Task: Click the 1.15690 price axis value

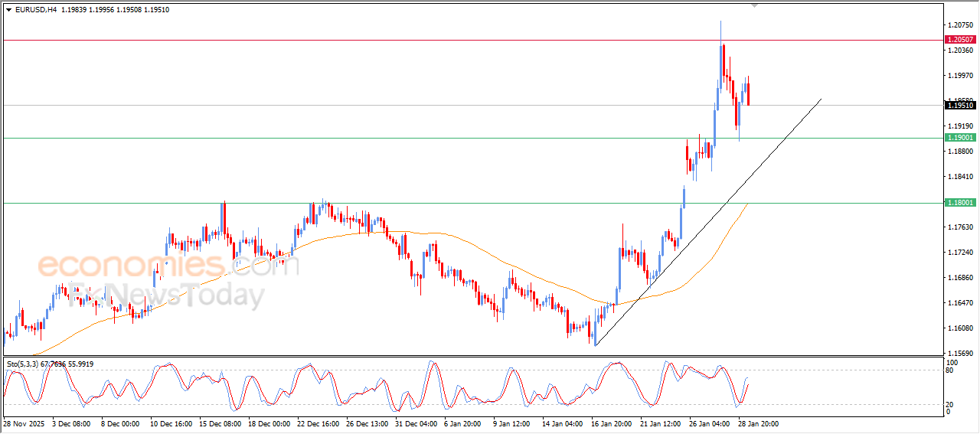Action: click(x=959, y=354)
